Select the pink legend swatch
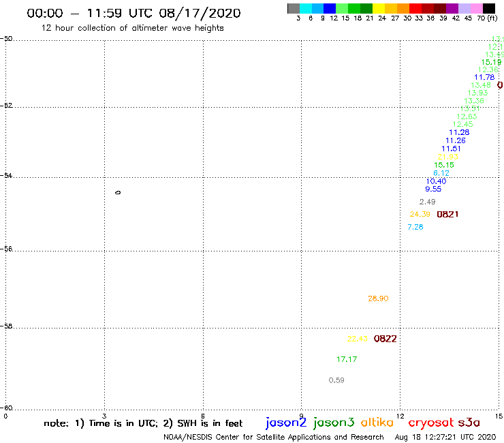Viewport: 504px width, 443px height. pos(477,8)
